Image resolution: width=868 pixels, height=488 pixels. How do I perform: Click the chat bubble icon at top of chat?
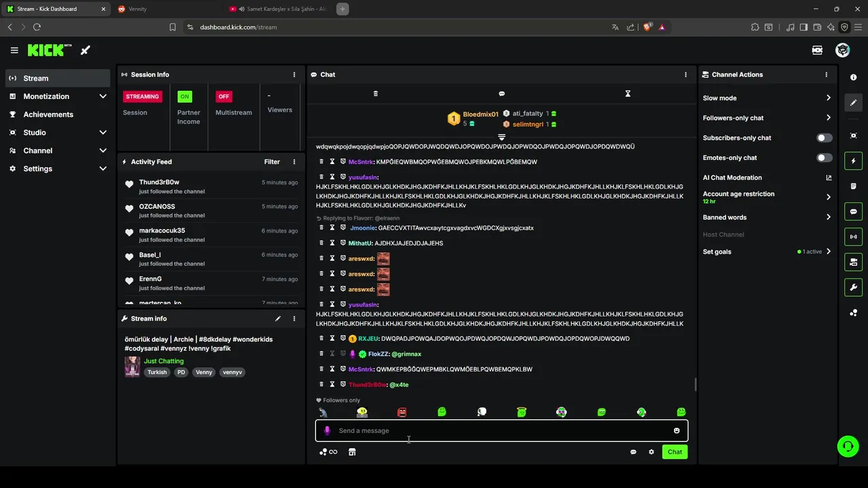tap(502, 94)
